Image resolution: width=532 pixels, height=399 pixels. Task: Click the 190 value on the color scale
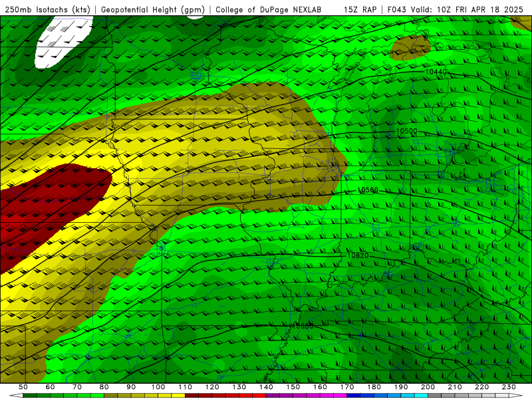[x=401, y=387]
